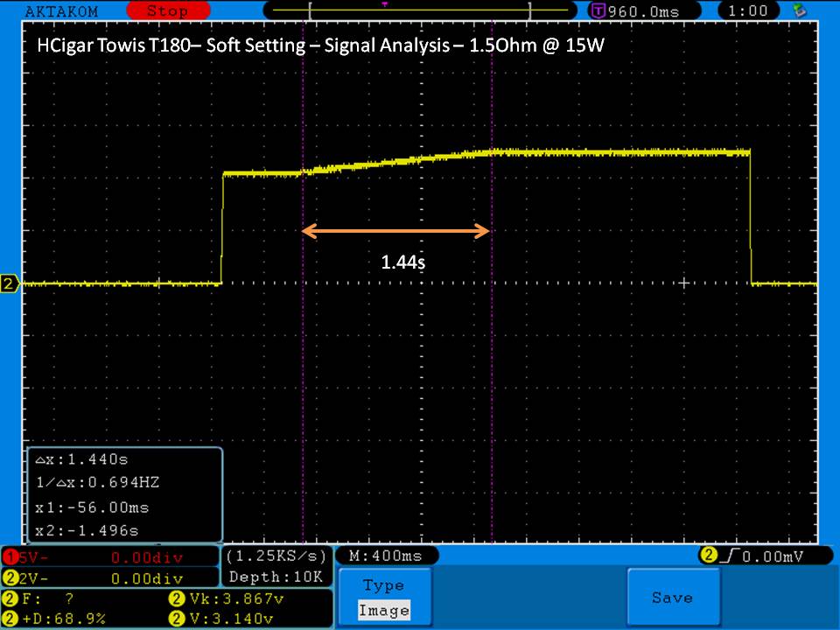840x630 pixels.
Task: Click the channel 2 badge beside Vk measurement
Action: coord(174,599)
